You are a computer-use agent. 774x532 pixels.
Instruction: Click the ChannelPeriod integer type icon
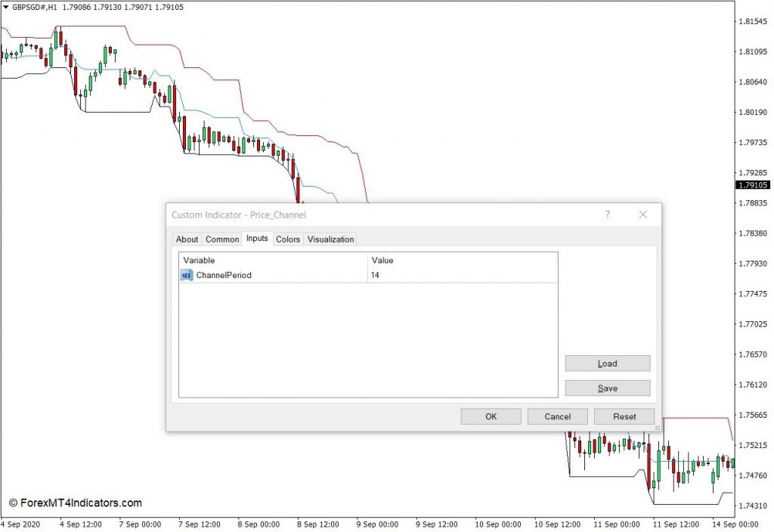186,275
